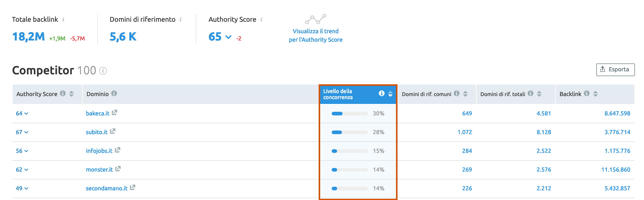Open external link icon for subito.it
Screen dimensions: 644x200
tap(113, 131)
